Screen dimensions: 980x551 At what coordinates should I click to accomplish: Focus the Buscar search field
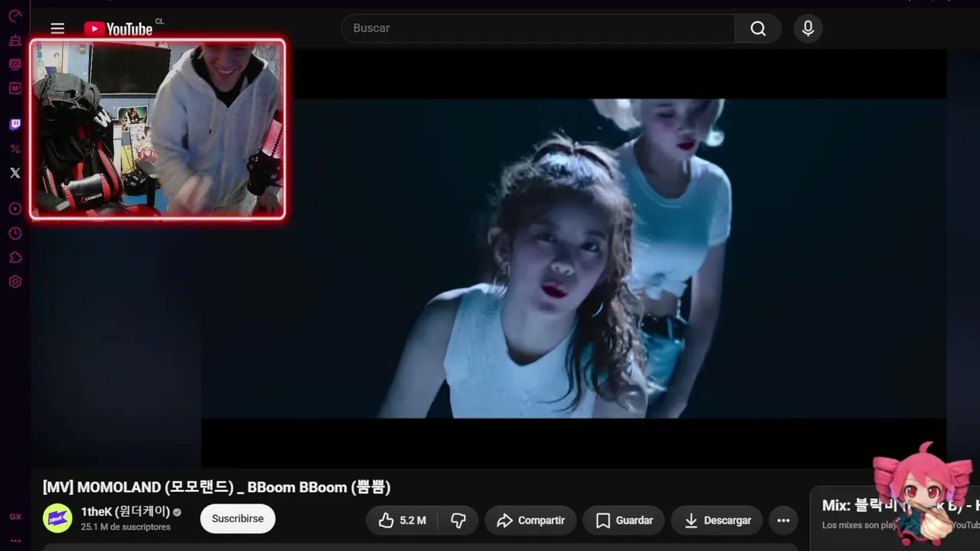click(x=537, y=28)
